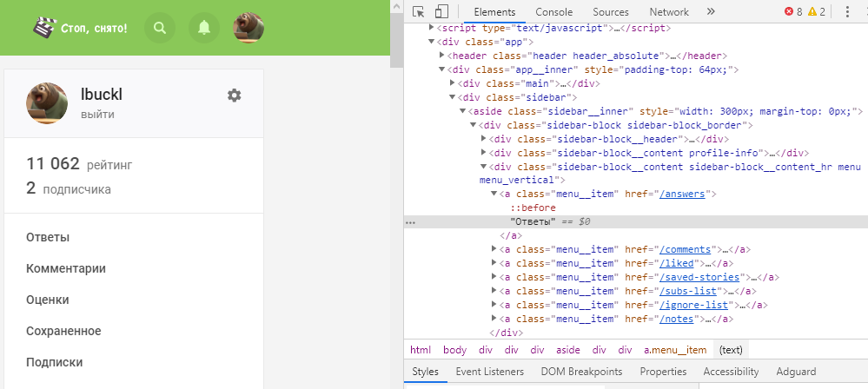Click the user avatar in header
The width and height of the screenshot is (868, 389).
tap(249, 28)
